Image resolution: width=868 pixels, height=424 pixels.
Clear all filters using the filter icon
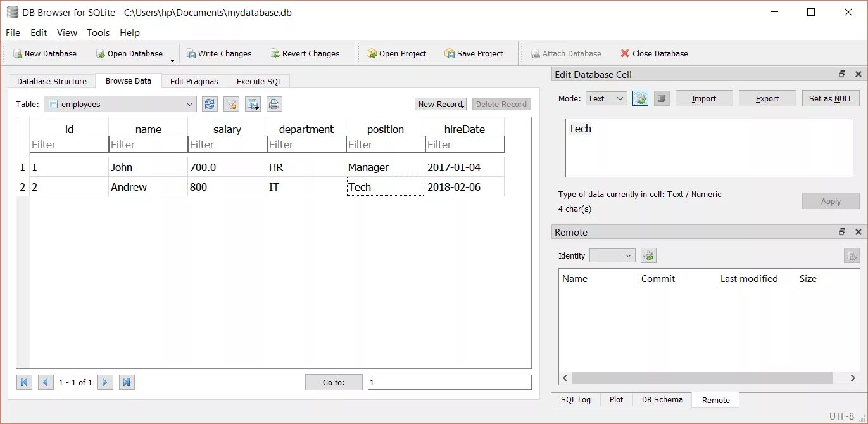coord(231,104)
